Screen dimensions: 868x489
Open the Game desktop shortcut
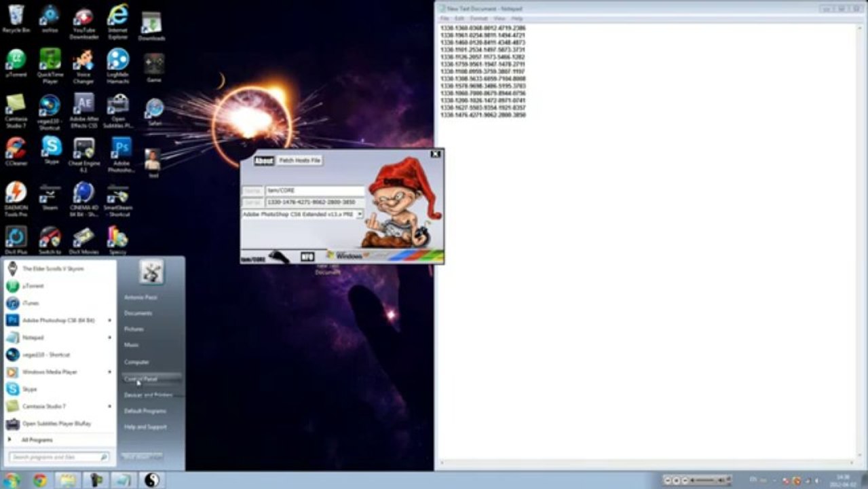pyautogui.click(x=154, y=69)
